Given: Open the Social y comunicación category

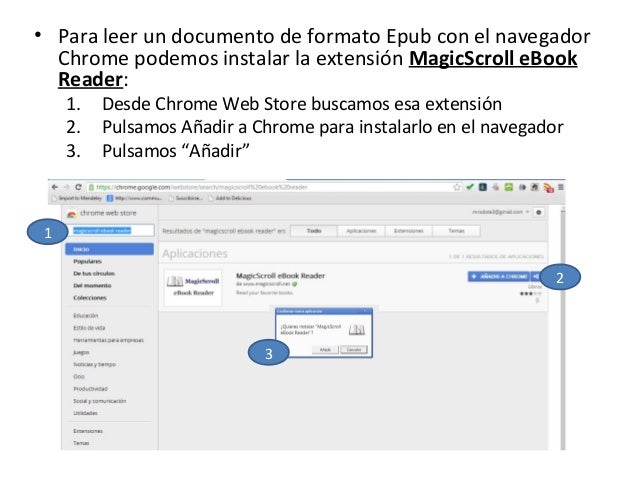Looking at the screenshot, I should (x=99, y=401).
